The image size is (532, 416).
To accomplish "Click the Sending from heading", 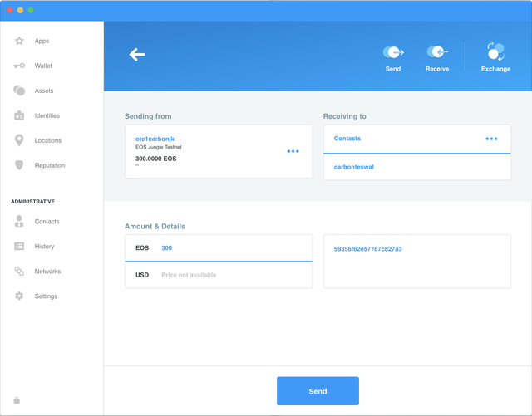I will [148, 116].
